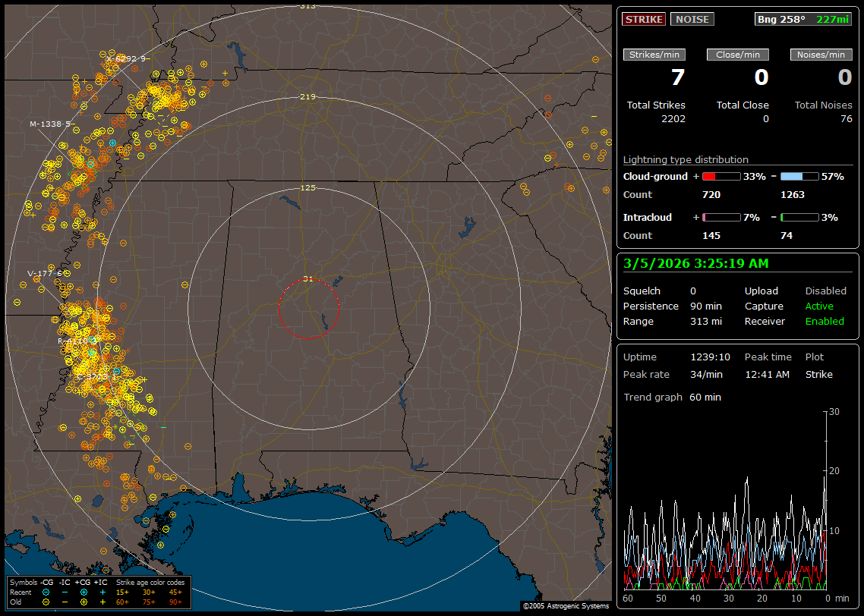The width and height of the screenshot is (864, 616).
Task: Select the negative intracloud green bar
Action: 799,217
